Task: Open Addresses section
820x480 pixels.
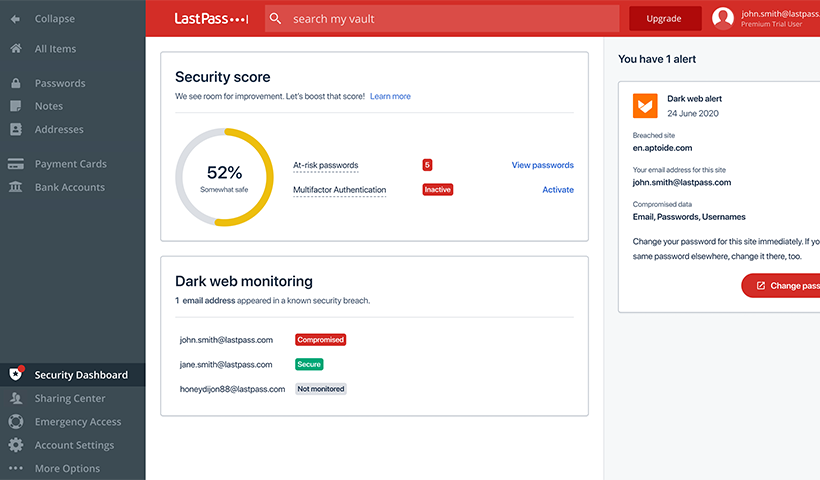Action: pos(59,129)
